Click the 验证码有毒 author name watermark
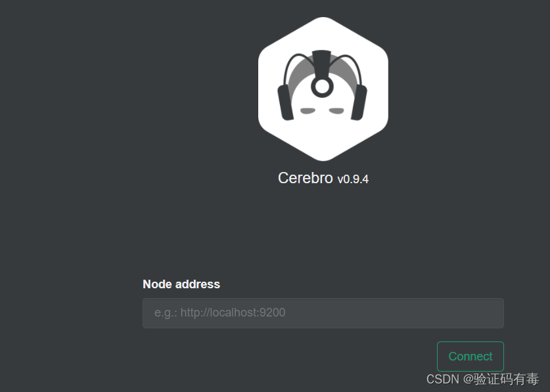Screen dimensions: 550x392 click(x=506, y=379)
